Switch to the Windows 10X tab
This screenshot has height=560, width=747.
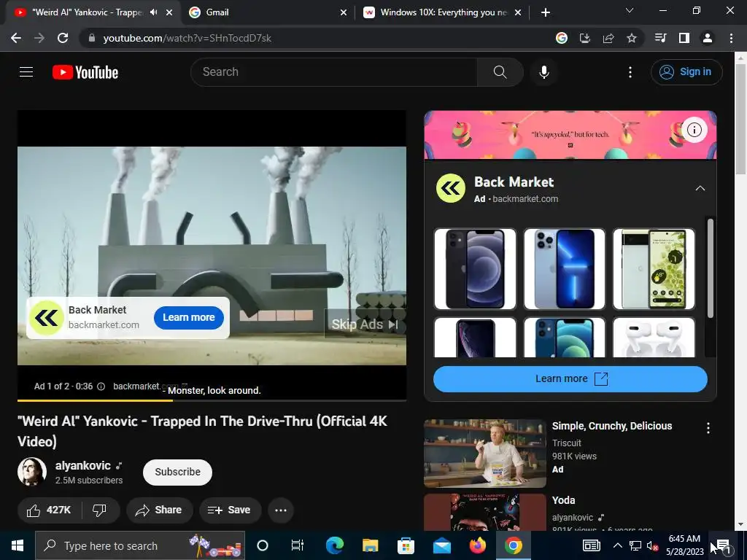(x=442, y=12)
